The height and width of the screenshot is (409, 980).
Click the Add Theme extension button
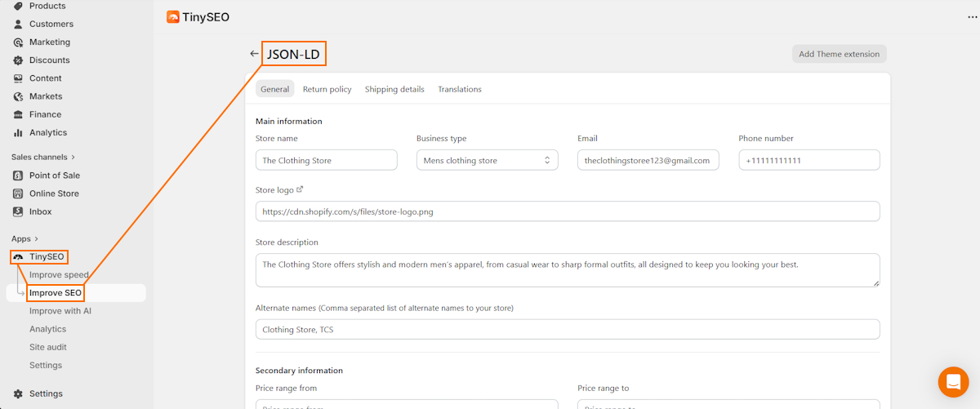click(x=839, y=54)
